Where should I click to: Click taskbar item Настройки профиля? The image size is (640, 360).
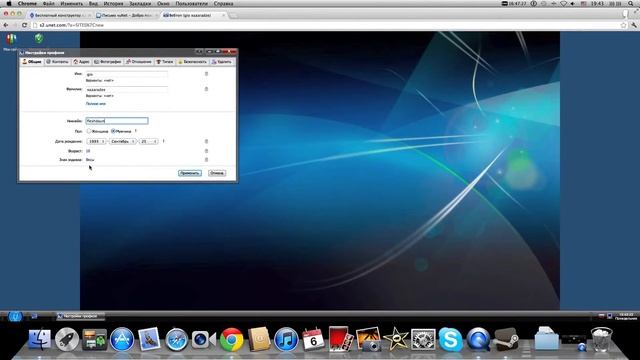tap(80, 316)
